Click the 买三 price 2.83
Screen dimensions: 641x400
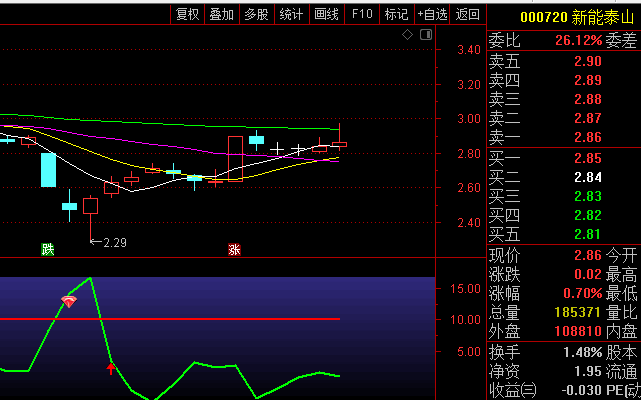pos(588,196)
